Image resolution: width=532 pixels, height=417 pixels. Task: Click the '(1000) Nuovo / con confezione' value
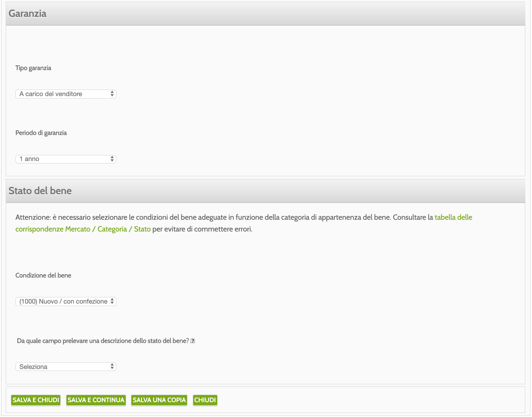click(x=63, y=302)
